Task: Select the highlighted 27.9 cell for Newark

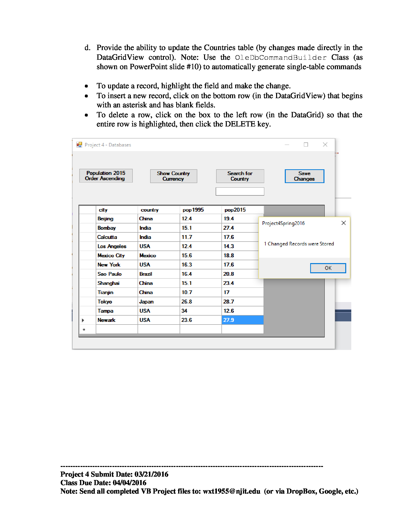Action: pyautogui.click(x=242, y=320)
